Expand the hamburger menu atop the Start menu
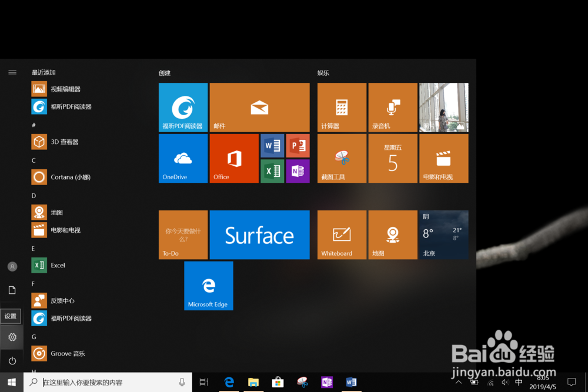Image resolution: width=588 pixels, height=392 pixels. [x=12, y=72]
